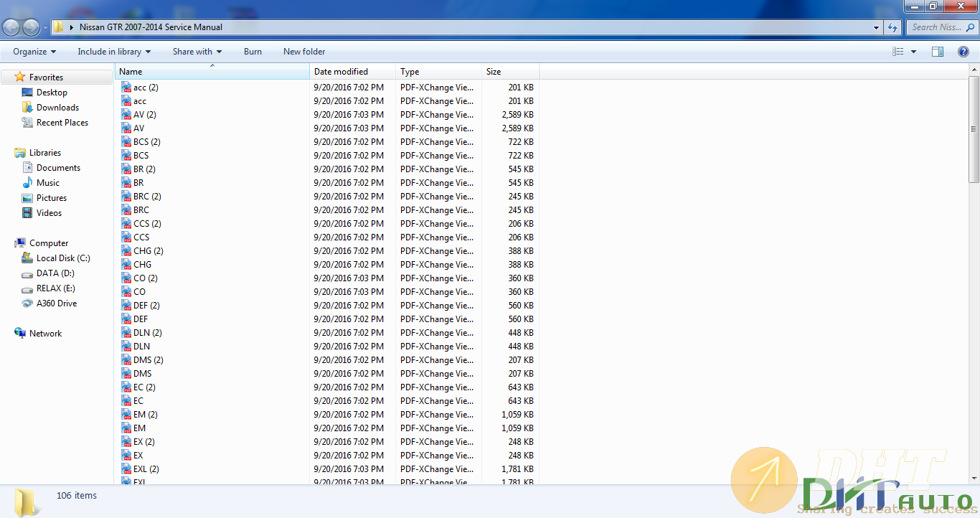Select the file named DMS
Viewport: 980px width, 518px height.
pos(143,374)
